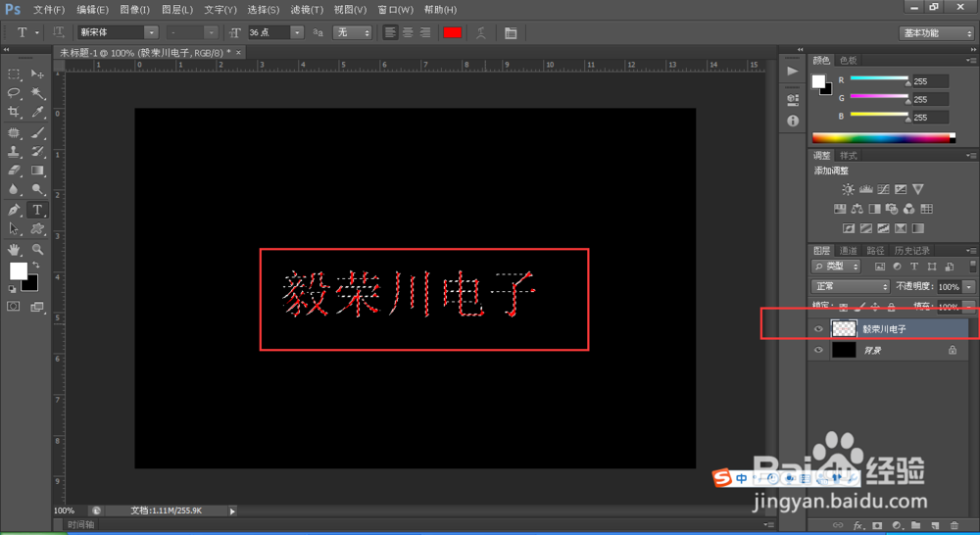Click the 毅荣川电子 layer thumbnail

click(x=844, y=328)
